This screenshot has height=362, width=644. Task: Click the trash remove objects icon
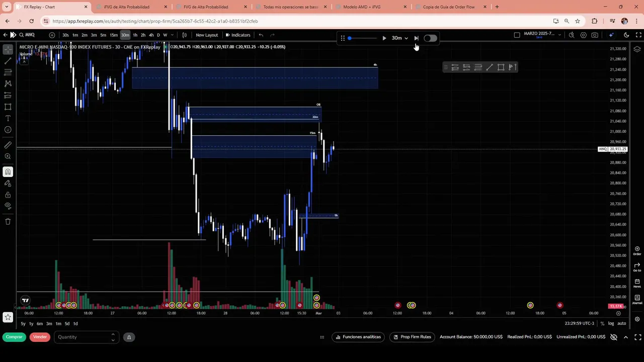[x=8, y=221]
